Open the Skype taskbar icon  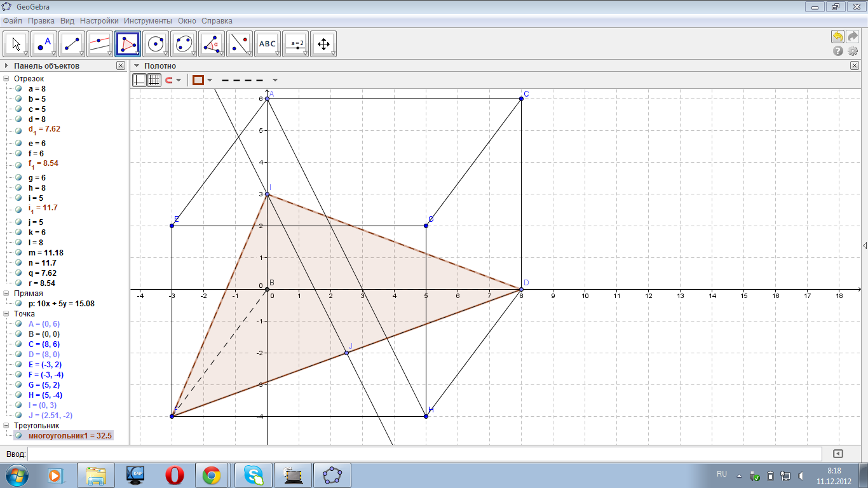click(254, 475)
